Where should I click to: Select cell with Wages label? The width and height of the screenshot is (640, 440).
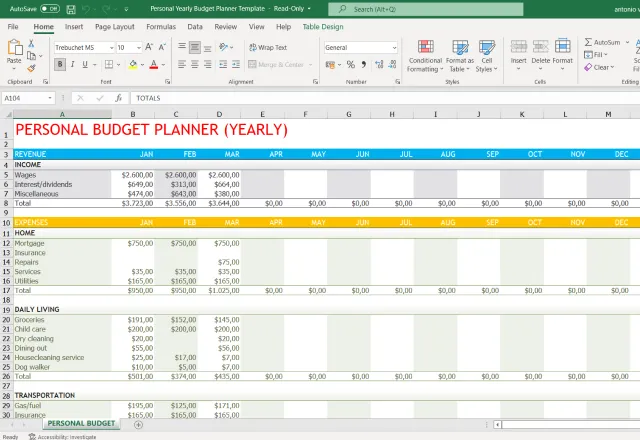point(62,175)
